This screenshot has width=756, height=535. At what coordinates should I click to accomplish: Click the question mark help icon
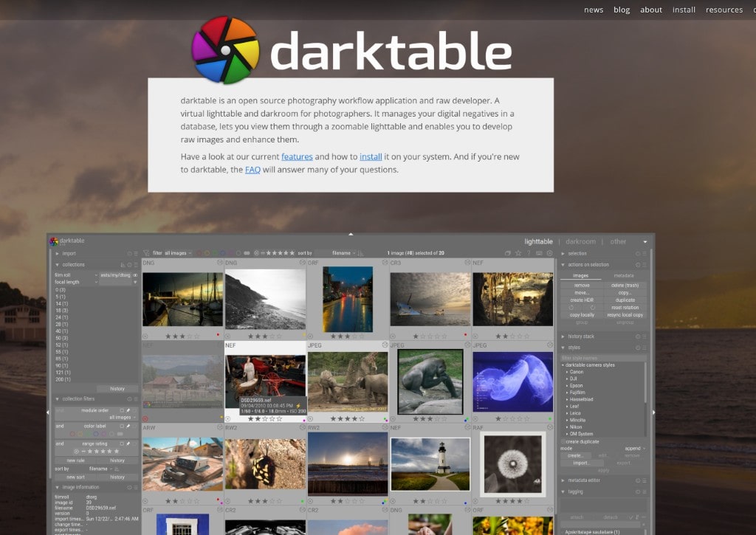[529, 253]
